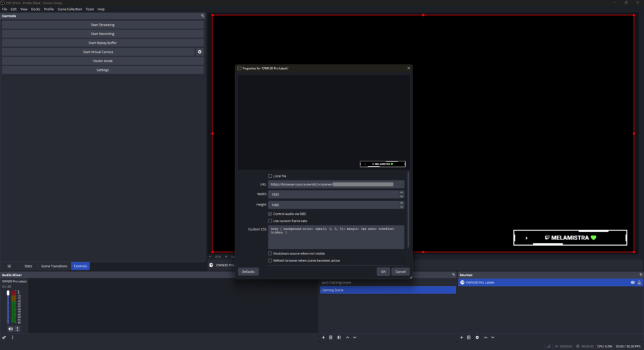Click the Virtual Camera settings gear icon

pos(200,52)
